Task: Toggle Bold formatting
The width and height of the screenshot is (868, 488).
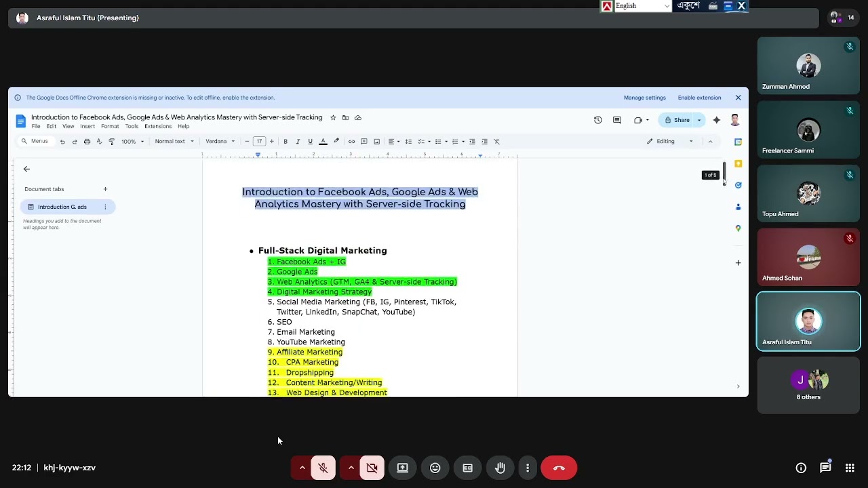Action: click(x=285, y=142)
